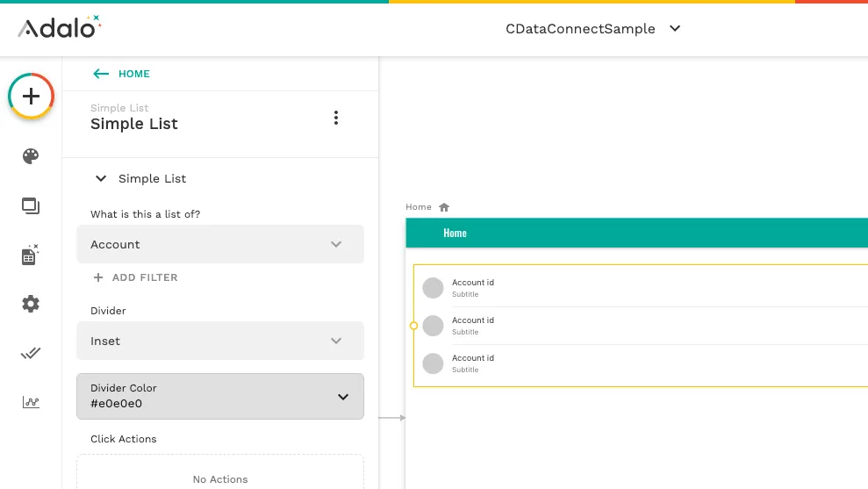Image resolution: width=868 pixels, height=489 pixels.
Task: Click the home icon above the screen
Action: pyautogui.click(x=444, y=207)
